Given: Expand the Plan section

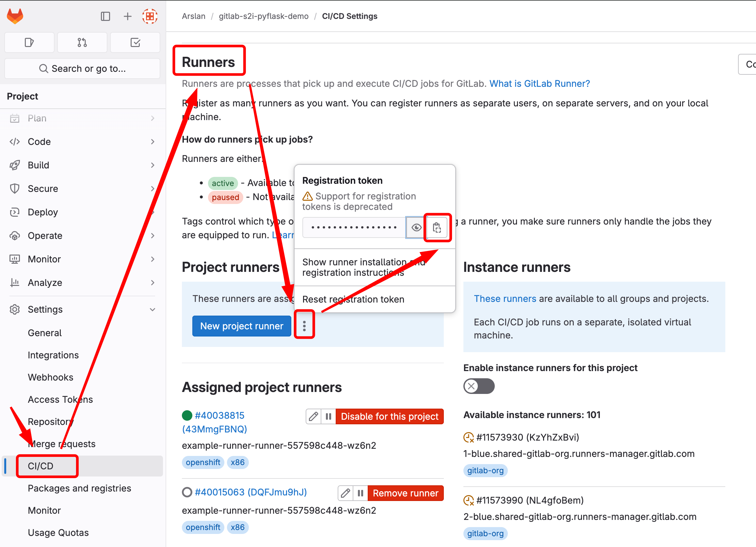Looking at the screenshot, I should 82,118.
